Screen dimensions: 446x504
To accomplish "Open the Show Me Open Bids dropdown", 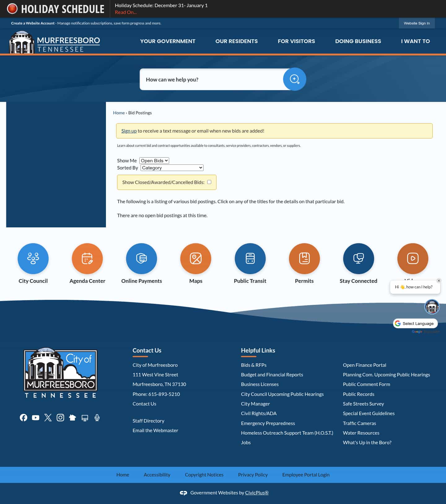I will pos(154,160).
